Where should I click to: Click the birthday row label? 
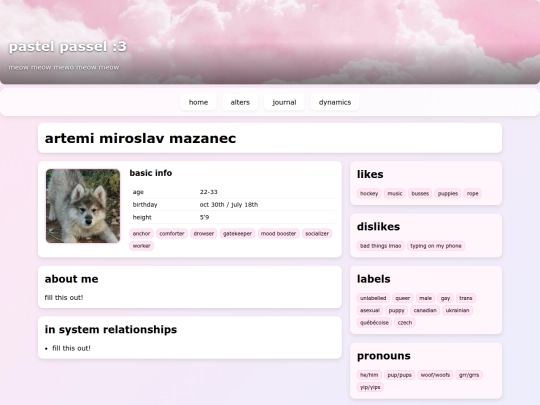point(145,205)
